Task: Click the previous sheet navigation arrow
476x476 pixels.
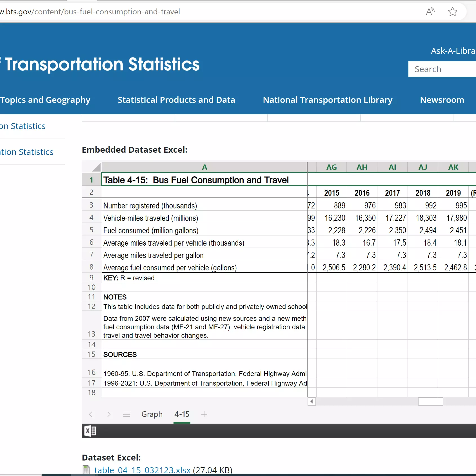Action: tap(91, 414)
